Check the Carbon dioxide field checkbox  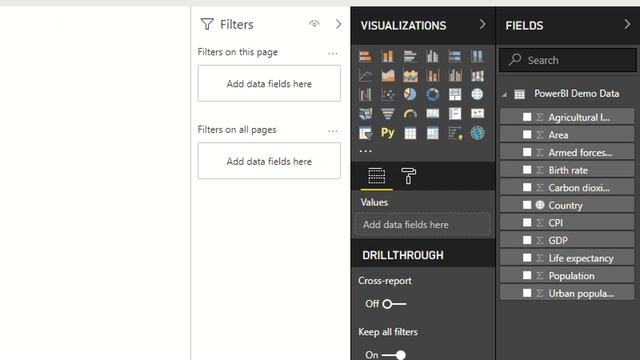point(527,187)
